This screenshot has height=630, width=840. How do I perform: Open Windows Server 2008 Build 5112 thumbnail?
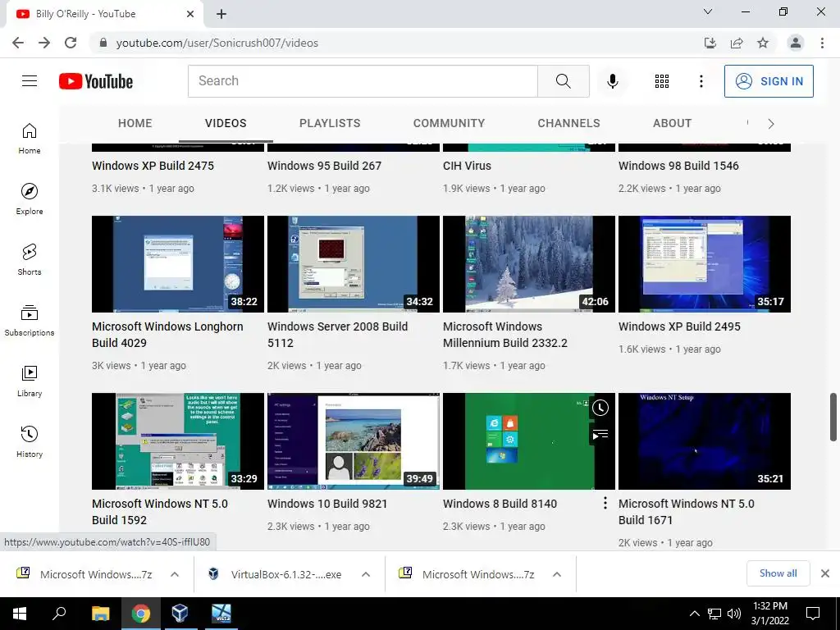(x=354, y=264)
